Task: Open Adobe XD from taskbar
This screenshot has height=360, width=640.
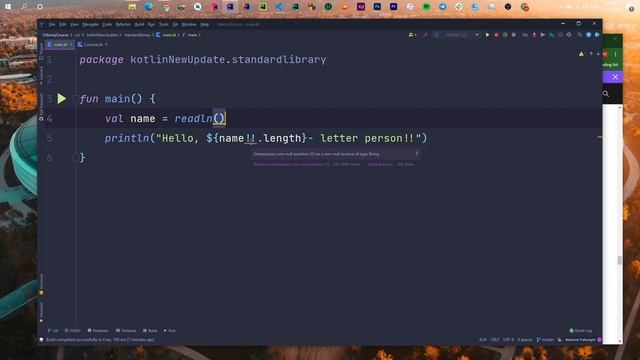Action: 361,7
